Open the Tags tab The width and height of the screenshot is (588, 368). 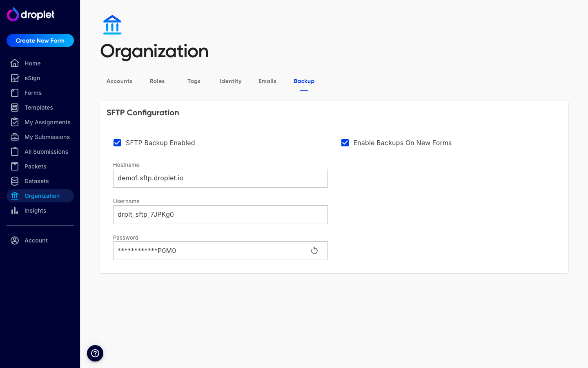[194, 81]
